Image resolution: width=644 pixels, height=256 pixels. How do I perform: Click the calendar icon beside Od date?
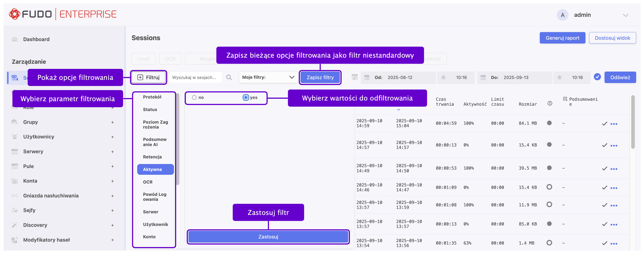[x=366, y=77]
